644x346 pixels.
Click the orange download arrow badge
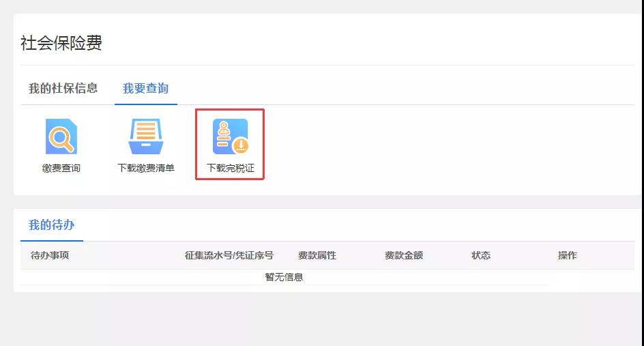(240, 145)
